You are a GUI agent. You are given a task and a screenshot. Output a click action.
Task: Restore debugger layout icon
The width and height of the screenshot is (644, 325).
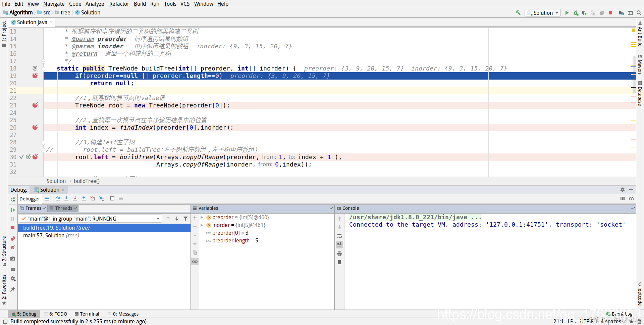pyautogui.click(x=13, y=270)
